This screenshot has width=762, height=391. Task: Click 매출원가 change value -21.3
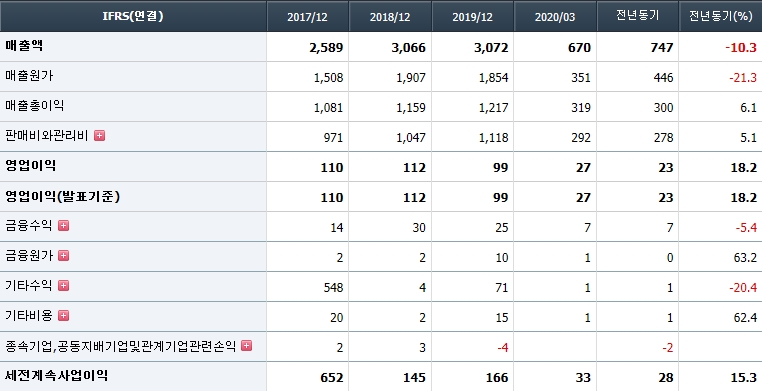(743, 78)
